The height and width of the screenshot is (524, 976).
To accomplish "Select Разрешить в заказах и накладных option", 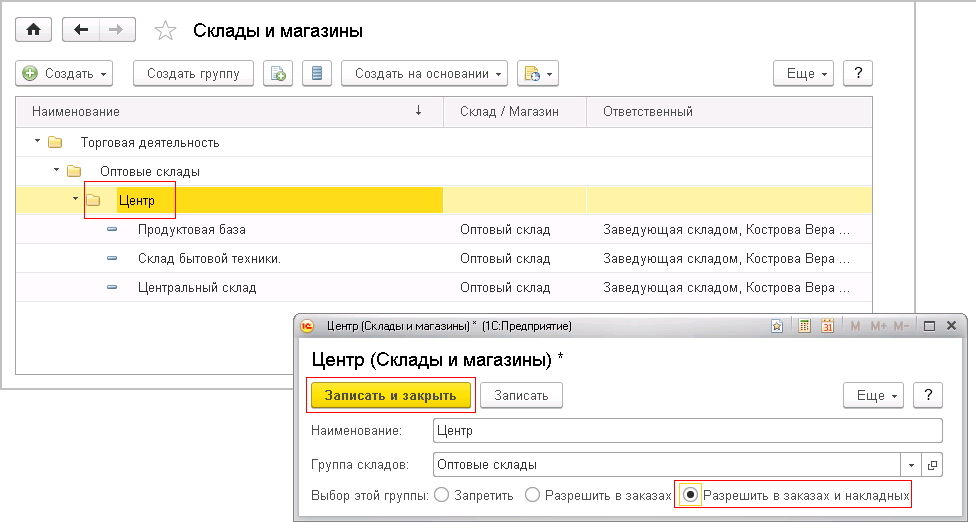I will [x=689, y=495].
